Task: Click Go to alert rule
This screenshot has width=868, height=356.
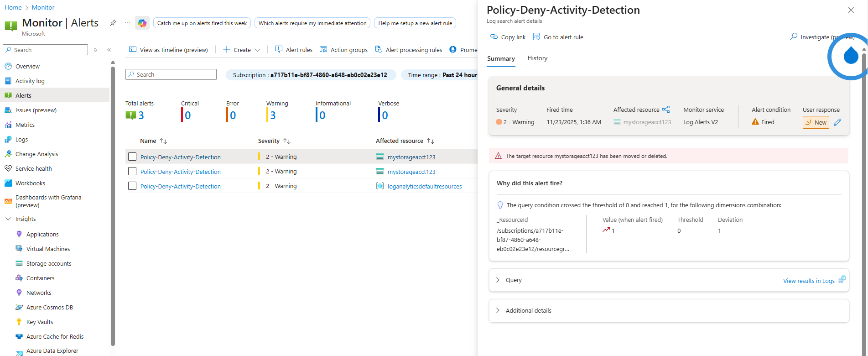Action: [558, 37]
